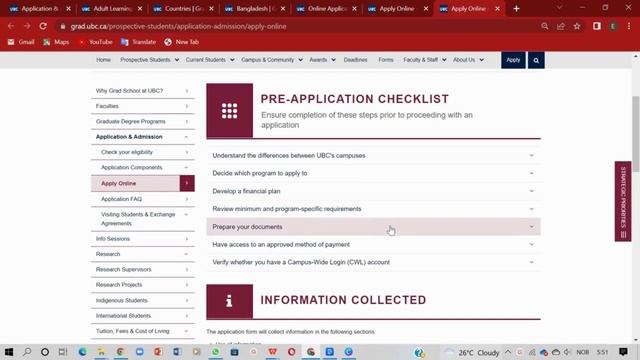Open Task View from the taskbar
The height and width of the screenshot is (360, 640).
coord(62,352)
